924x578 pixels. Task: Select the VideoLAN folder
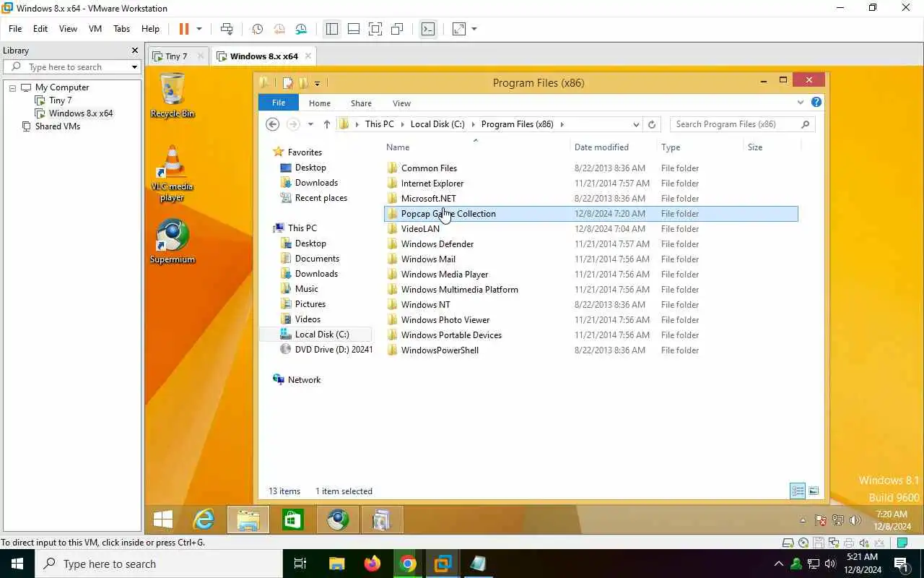coord(420,229)
